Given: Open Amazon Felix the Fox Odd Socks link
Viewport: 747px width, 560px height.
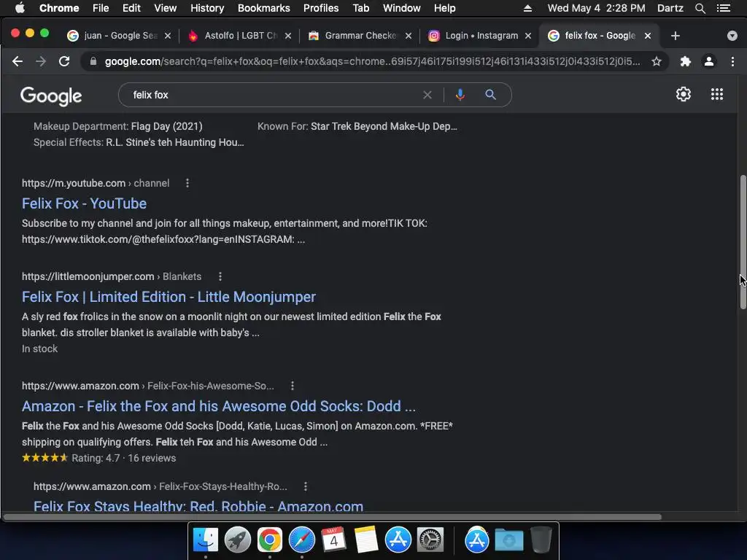Looking at the screenshot, I should [x=219, y=406].
